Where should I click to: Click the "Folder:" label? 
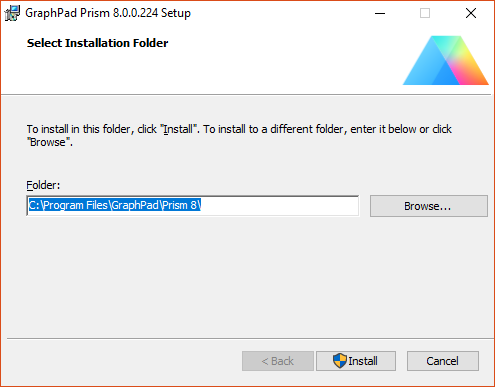pos(43,185)
